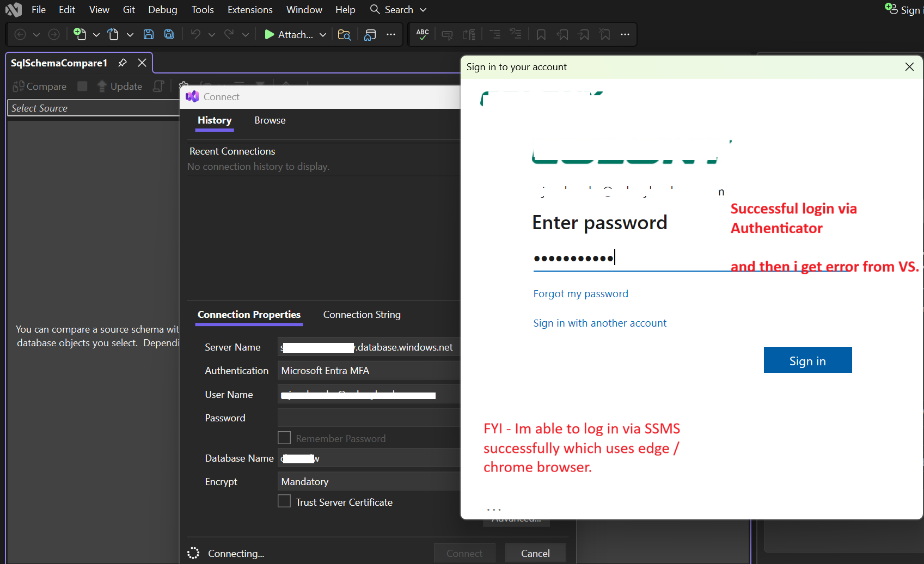
Task: Click the Live Share style icon after Find in Files
Action: [x=370, y=34]
